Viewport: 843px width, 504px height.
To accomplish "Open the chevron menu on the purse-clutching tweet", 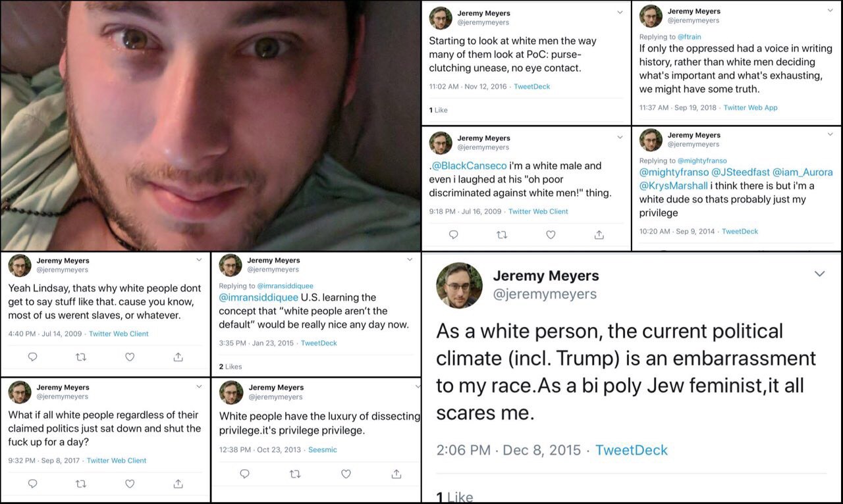I will [x=619, y=12].
